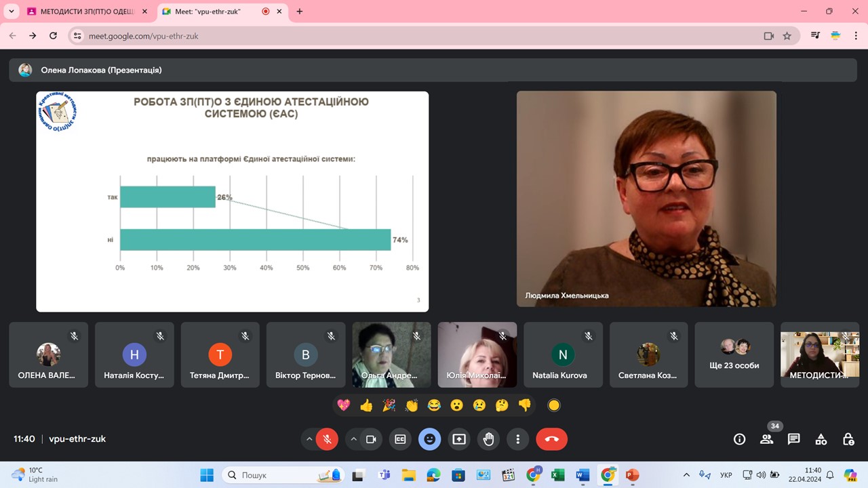
Task: Toggle closed captions
Action: (x=400, y=439)
